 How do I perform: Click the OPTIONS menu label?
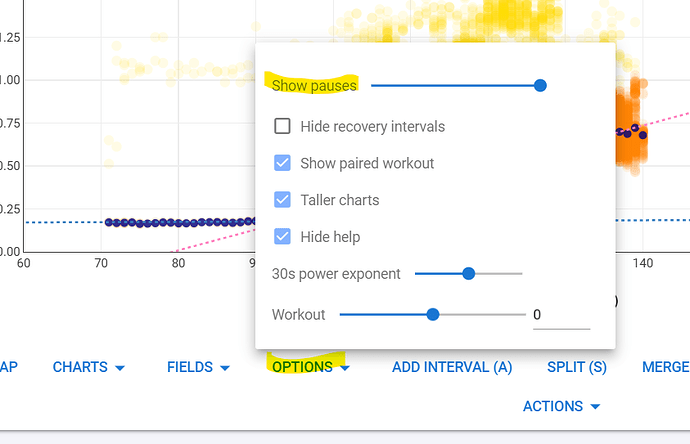[x=302, y=367]
